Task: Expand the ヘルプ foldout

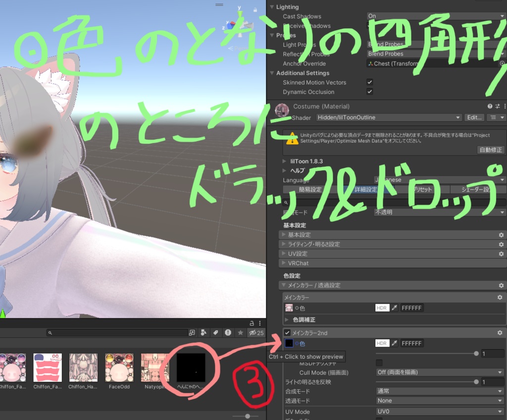Action: tap(284, 170)
